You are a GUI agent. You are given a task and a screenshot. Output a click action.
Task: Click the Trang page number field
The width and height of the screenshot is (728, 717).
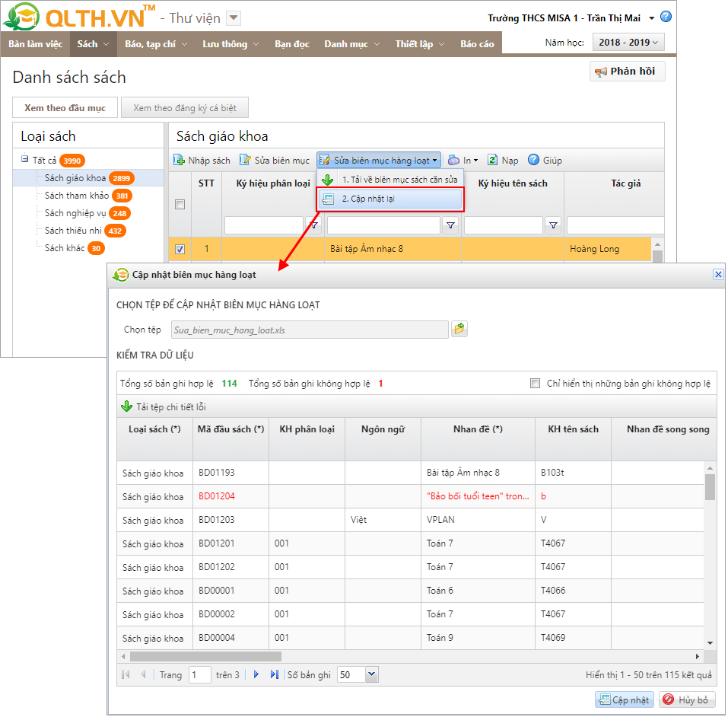pos(199,674)
